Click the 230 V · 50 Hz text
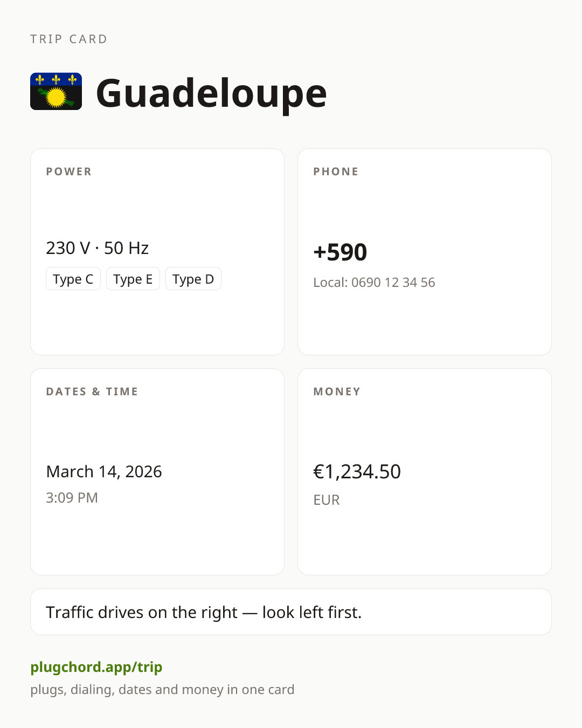The image size is (582, 728). 98,248
